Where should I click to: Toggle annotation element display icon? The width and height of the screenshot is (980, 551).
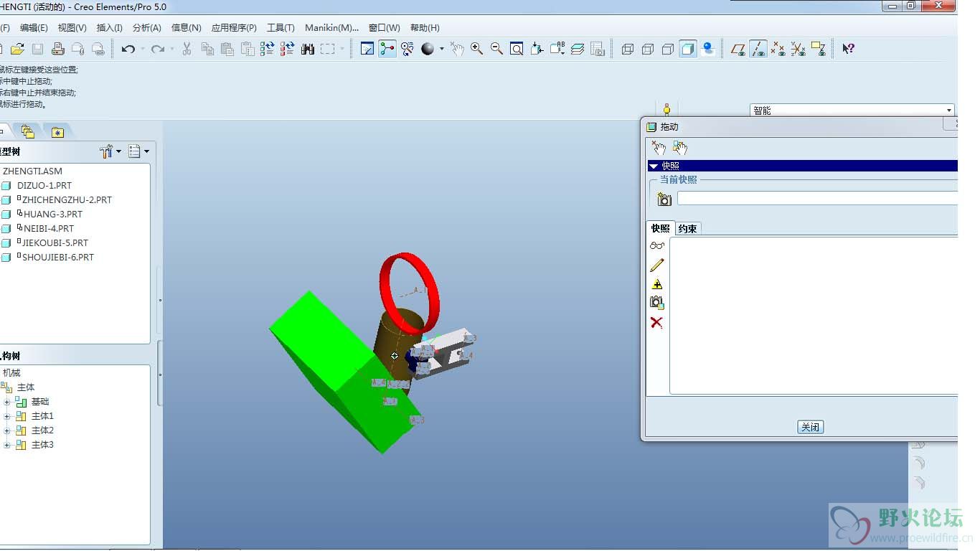818,49
